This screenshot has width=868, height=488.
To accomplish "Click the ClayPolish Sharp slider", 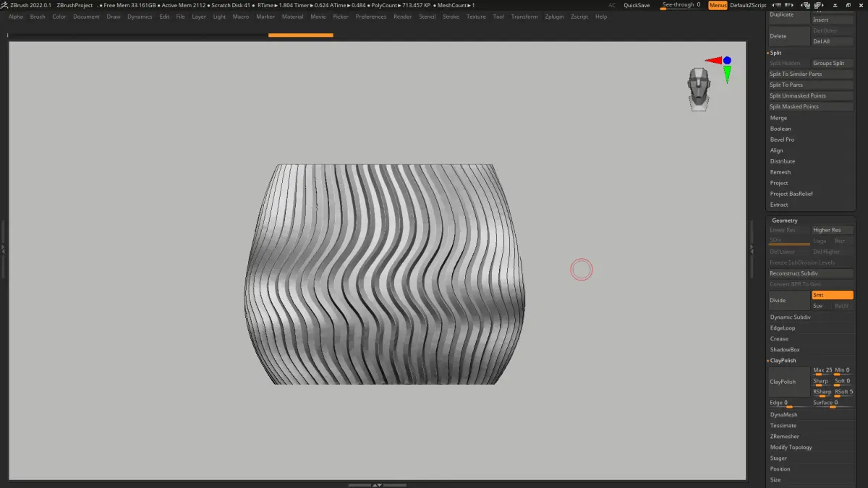I will (x=822, y=382).
